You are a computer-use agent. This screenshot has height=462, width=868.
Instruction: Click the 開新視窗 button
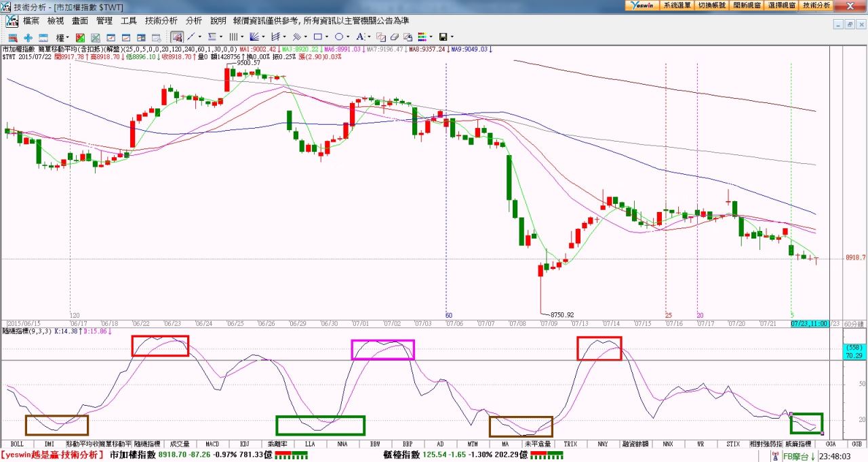click(747, 5)
